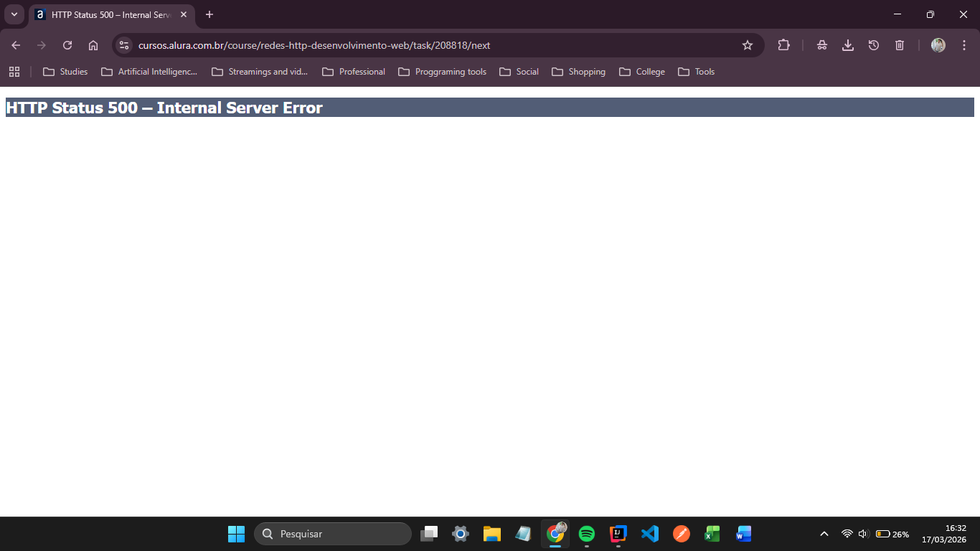Reload the error page
This screenshot has height=551, width=980.
[67, 45]
